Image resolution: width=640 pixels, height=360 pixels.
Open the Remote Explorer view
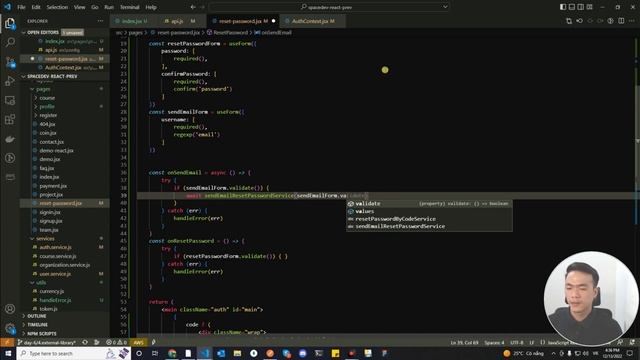coord(10,100)
